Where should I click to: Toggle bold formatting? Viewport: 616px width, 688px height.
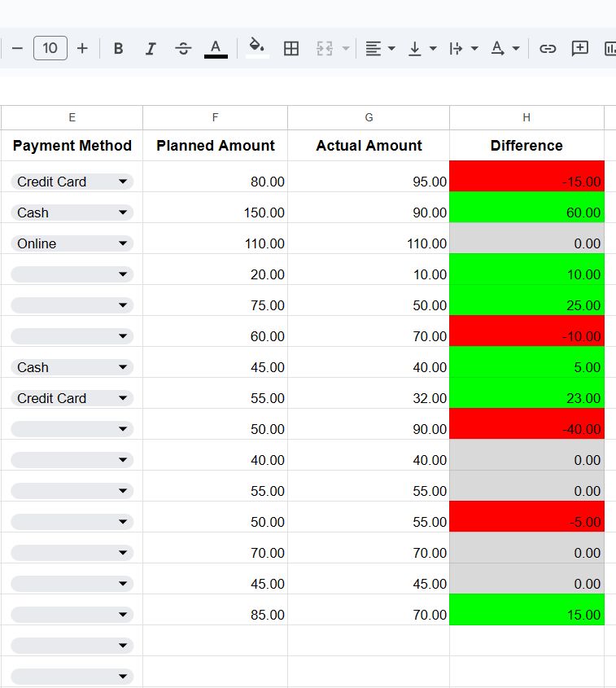point(118,48)
